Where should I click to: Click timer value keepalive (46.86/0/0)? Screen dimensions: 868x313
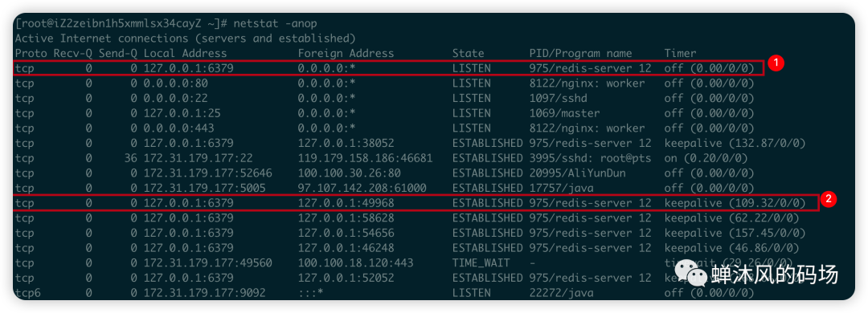tap(732, 248)
